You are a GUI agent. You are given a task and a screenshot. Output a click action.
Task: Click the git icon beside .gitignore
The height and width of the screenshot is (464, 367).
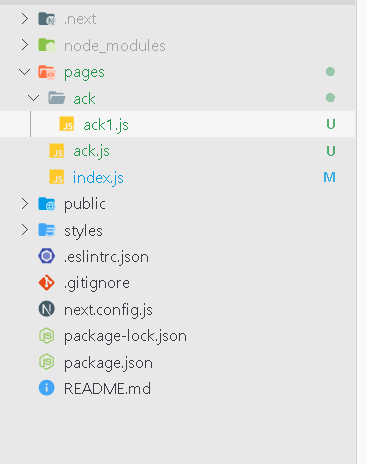pyautogui.click(x=47, y=283)
